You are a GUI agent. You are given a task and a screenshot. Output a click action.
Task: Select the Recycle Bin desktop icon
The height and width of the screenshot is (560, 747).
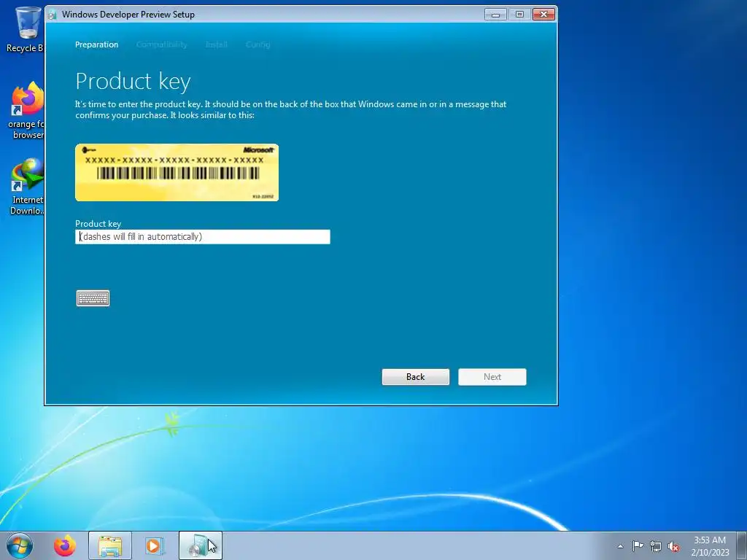[x=25, y=28]
